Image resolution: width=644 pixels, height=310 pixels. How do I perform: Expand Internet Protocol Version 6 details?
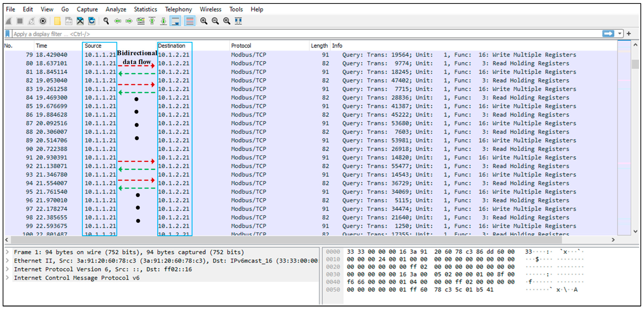pyautogui.click(x=8, y=269)
